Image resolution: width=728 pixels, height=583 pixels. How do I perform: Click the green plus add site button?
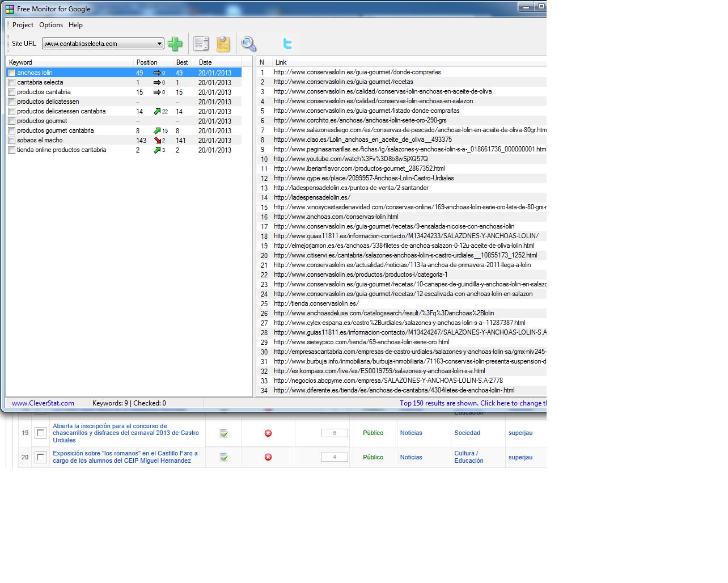point(175,44)
